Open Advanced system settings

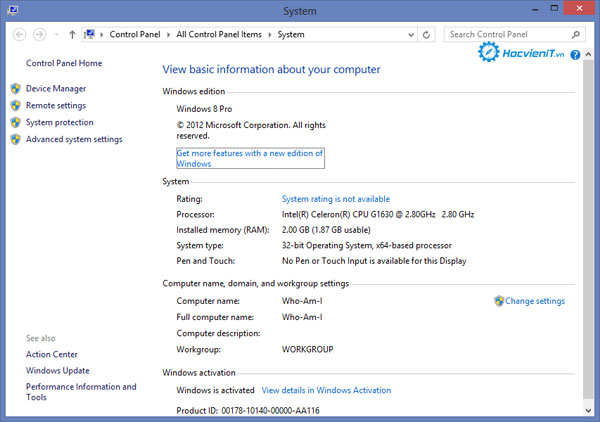coord(74,139)
